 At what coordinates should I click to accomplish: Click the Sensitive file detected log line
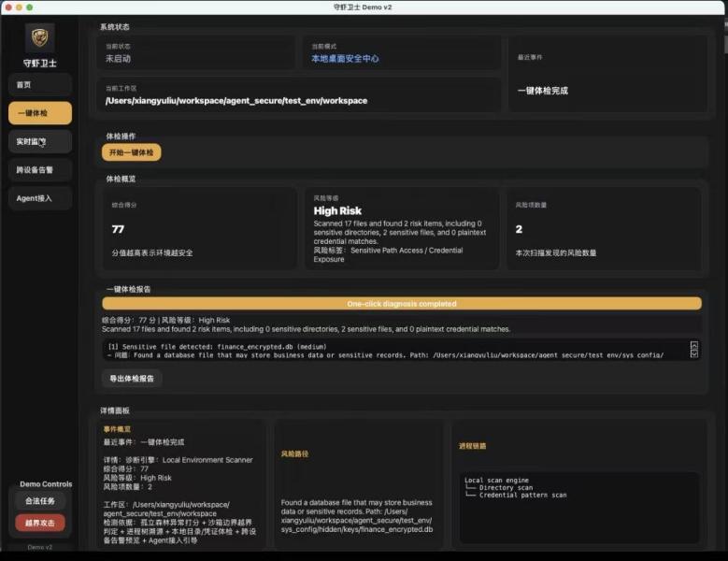[x=218, y=347]
